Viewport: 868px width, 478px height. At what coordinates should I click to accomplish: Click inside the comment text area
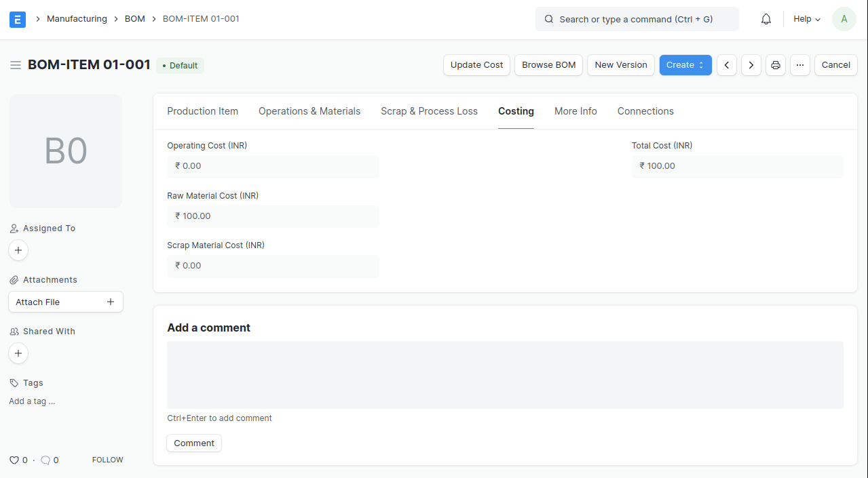504,374
